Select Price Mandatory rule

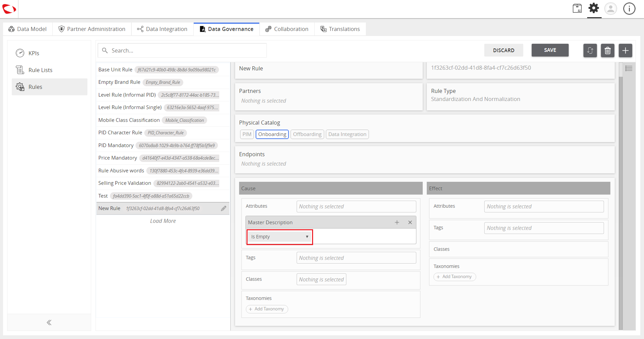click(163, 158)
